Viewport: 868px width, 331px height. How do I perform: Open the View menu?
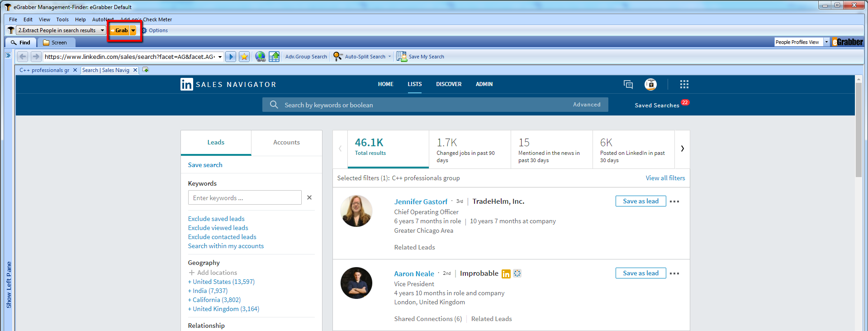(44, 19)
